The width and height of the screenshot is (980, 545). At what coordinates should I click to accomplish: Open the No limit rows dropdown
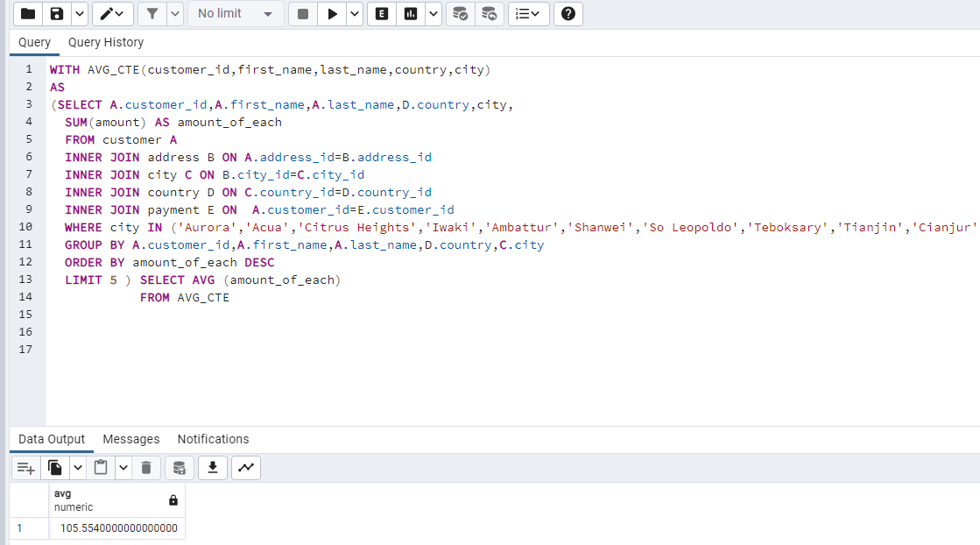235,14
